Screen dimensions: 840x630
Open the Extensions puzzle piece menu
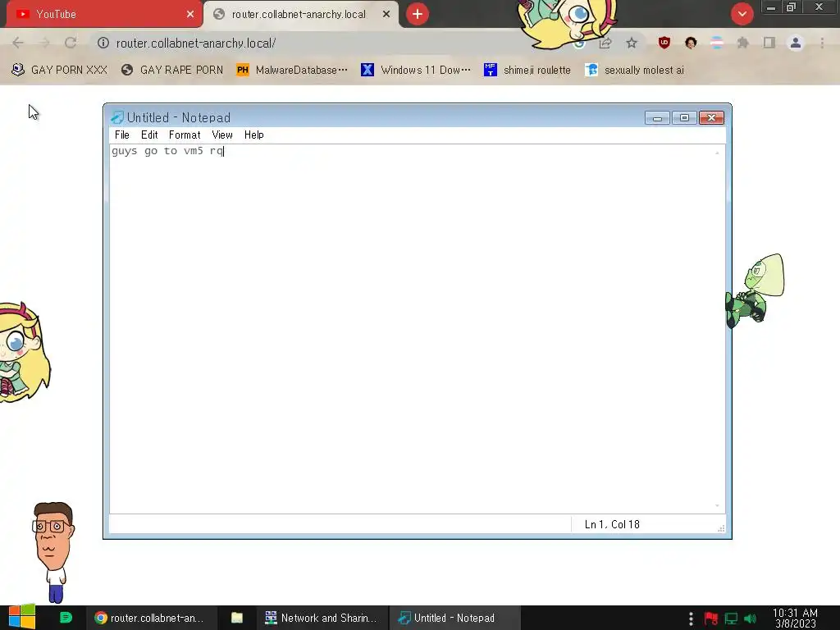click(743, 43)
